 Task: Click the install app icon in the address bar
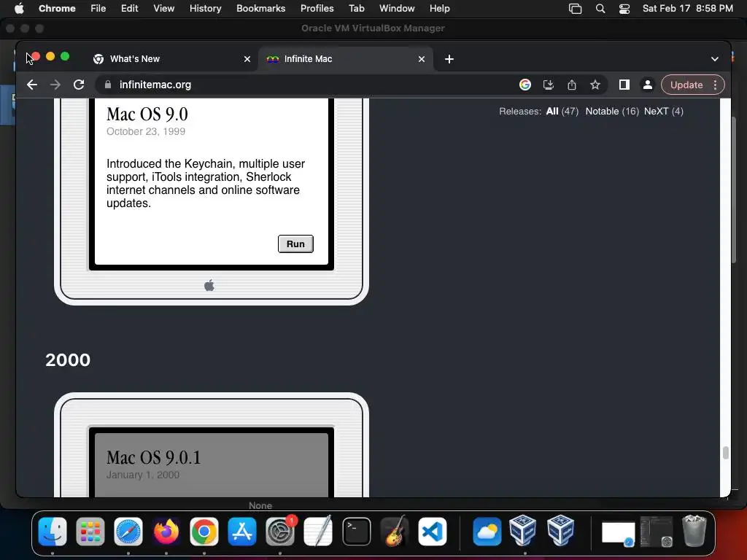[549, 85]
